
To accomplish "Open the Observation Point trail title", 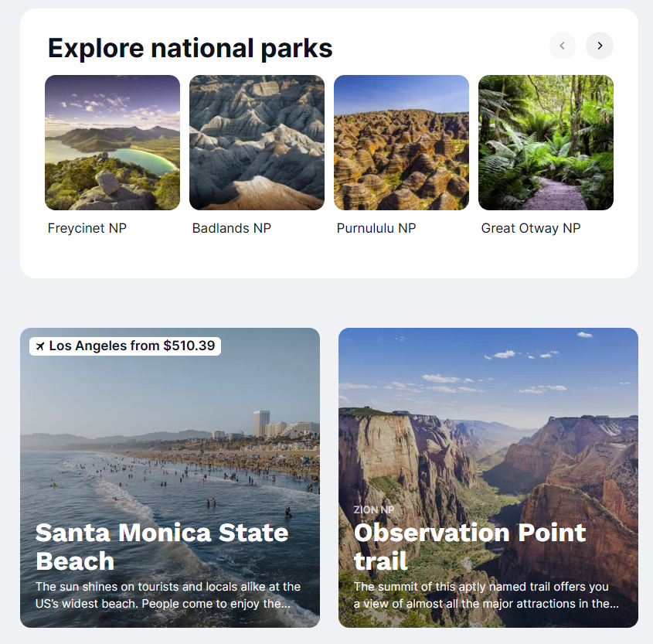I will tap(469, 547).
